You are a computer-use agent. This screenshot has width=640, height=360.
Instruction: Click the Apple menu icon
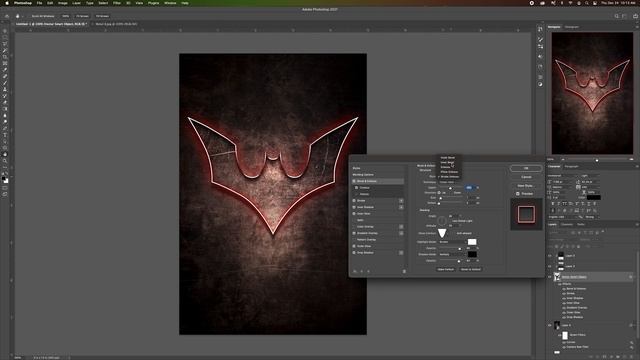click(x=7, y=3)
